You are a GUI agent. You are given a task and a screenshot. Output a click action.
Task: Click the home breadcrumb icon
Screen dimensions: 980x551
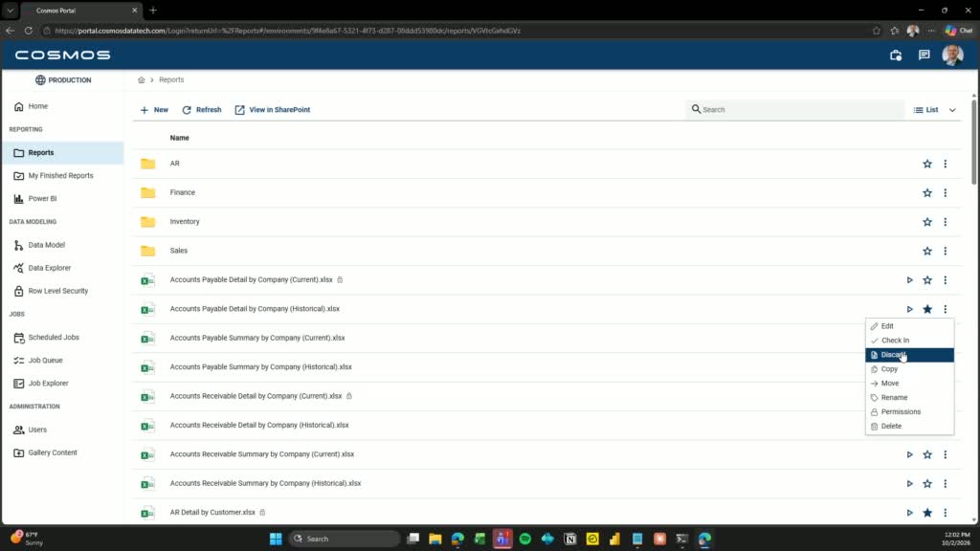(x=142, y=80)
